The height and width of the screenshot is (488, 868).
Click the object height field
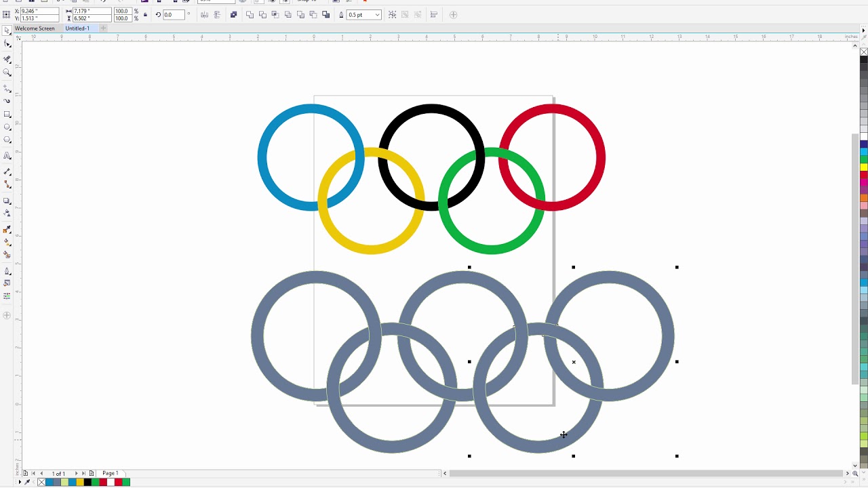91,18
